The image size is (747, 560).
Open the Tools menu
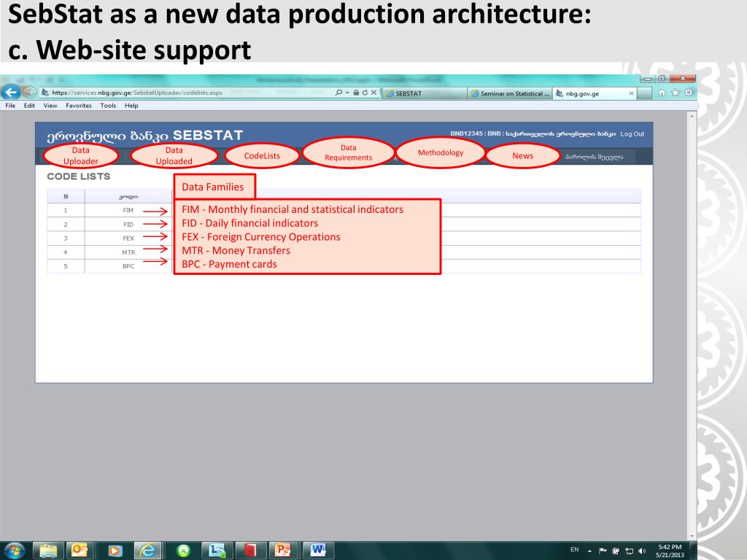108,106
